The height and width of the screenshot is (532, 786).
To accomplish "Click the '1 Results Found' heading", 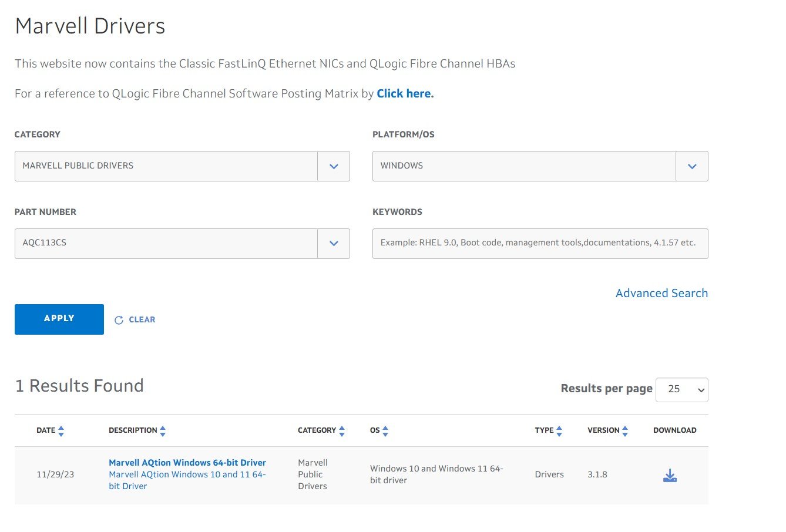I will 79,386.
